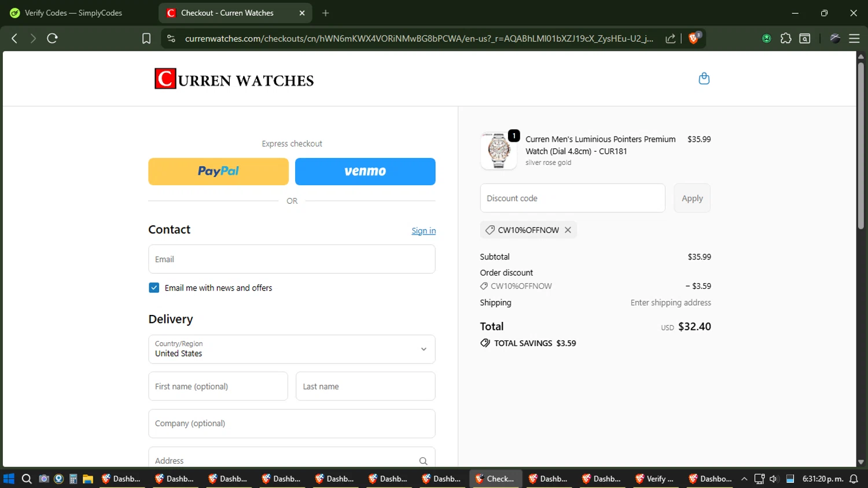
Task: Switch to Verify Codes — SimplyCodes tab
Action: pos(74,13)
